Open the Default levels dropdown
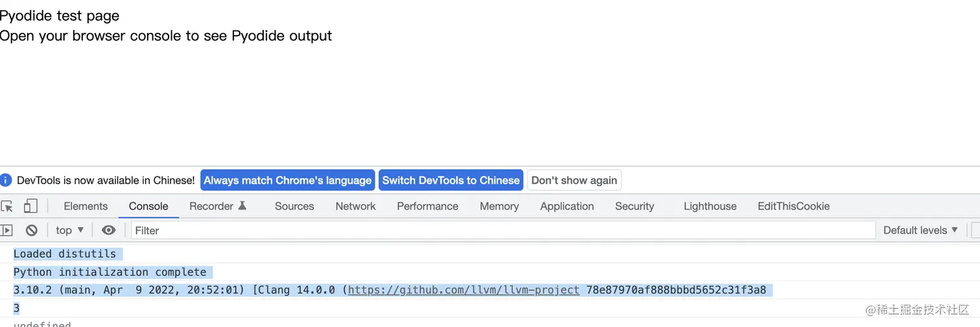980x327 pixels. click(x=920, y=230)
